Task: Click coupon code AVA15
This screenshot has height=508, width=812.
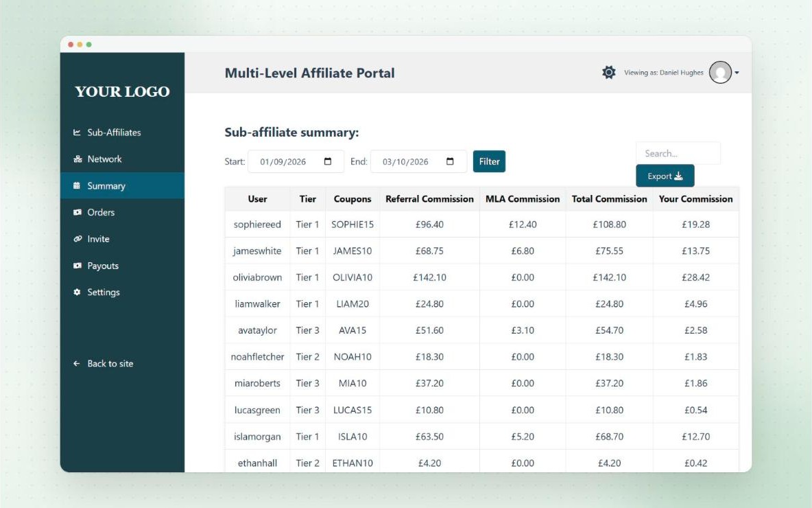Action: pos(352,330)
